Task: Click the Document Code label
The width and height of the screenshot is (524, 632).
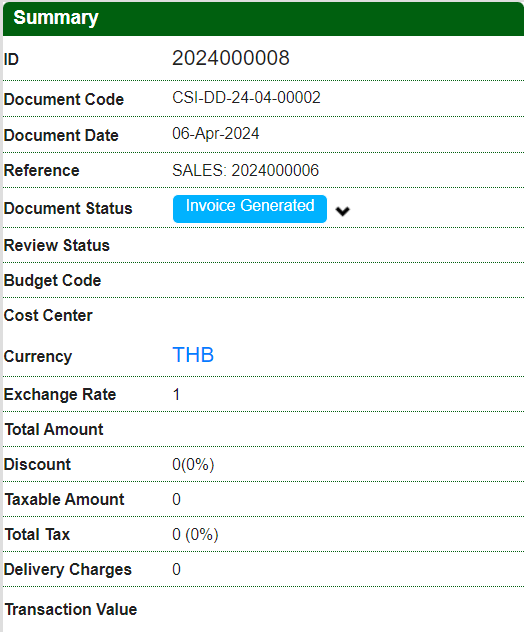Action: (x=64, y=100)
